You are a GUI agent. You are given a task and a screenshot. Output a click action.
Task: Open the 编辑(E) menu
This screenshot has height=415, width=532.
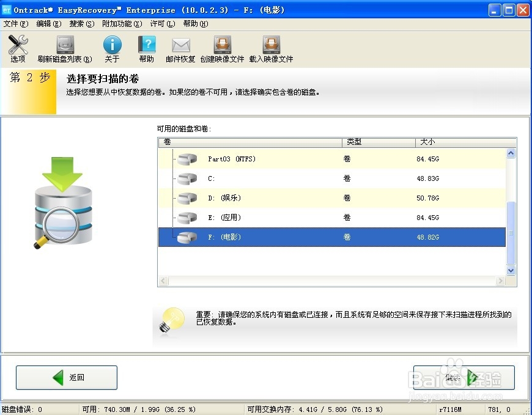click(x=48, y=24)
